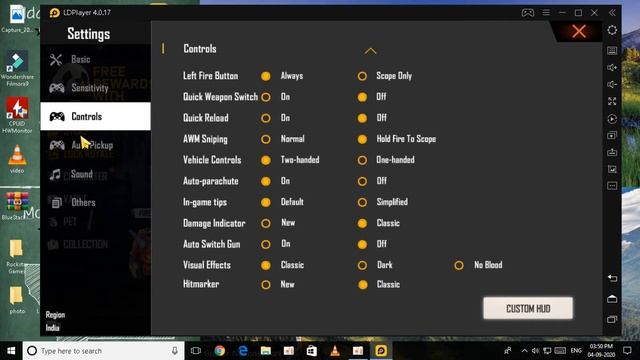Increase emulator volume with speaker plus icon
Image resolution: width=640 pixels, height=360 pixels.
pos(612,68)
